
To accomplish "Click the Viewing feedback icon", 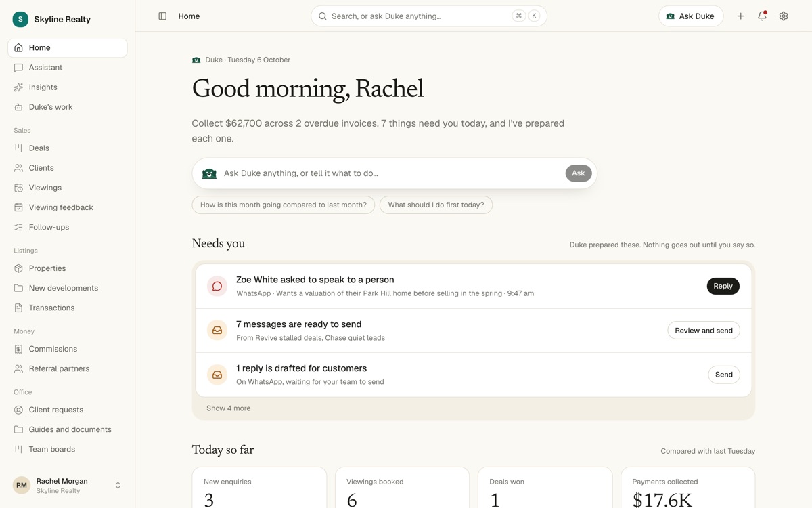I will pyautogui.click(x=18, y=207).
